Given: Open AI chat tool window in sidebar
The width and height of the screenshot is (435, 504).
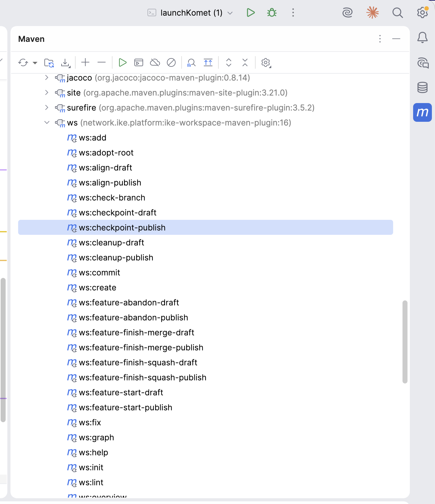Looking at the screenshot, I should tap(423, 63).
